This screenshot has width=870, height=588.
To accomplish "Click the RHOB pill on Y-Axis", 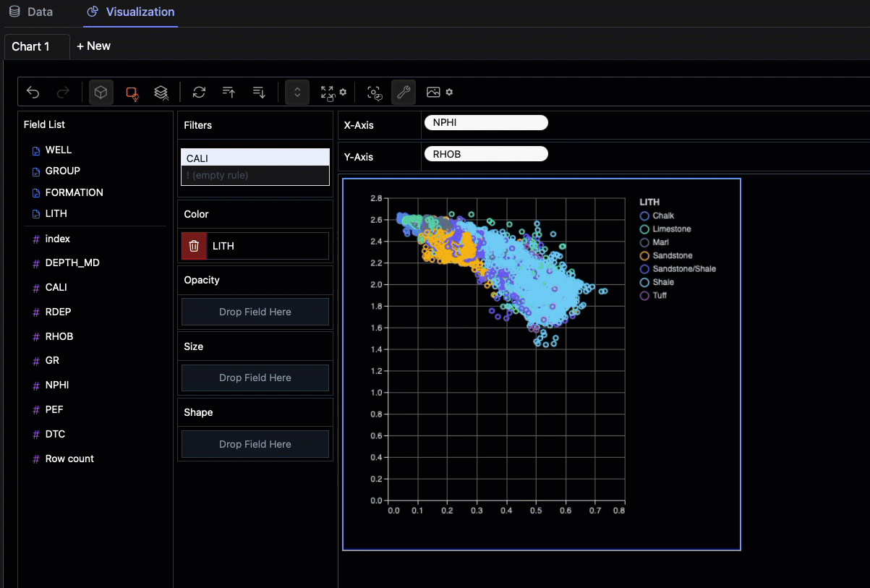I will [486, 154].
